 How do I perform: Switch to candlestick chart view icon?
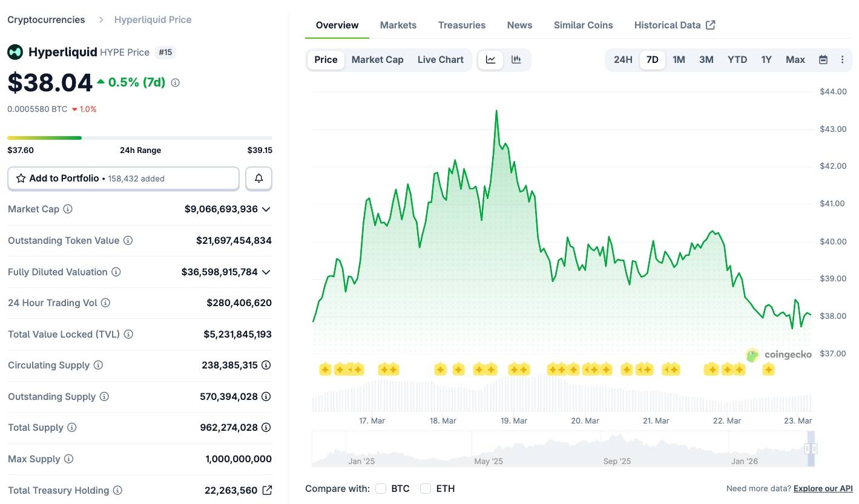click(x=516, y=59)
